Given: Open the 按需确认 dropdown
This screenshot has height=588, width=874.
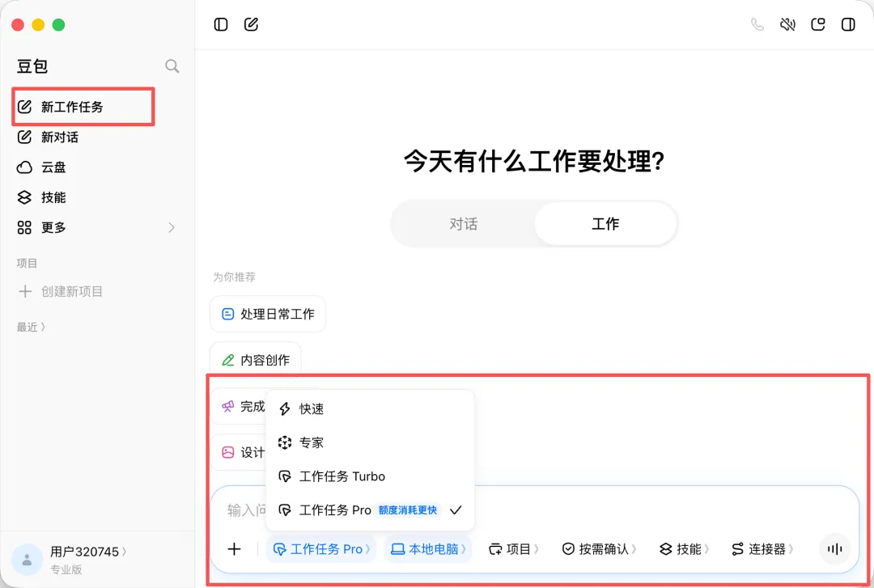Looking at the screenshot, I should tap(599, 549).
